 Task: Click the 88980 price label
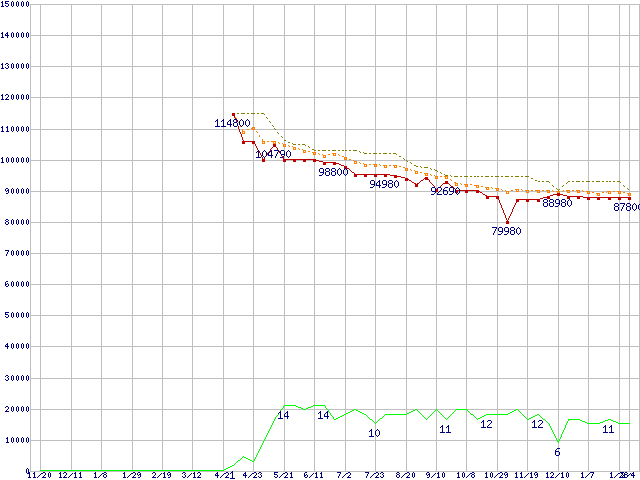(x=557, y=203)
